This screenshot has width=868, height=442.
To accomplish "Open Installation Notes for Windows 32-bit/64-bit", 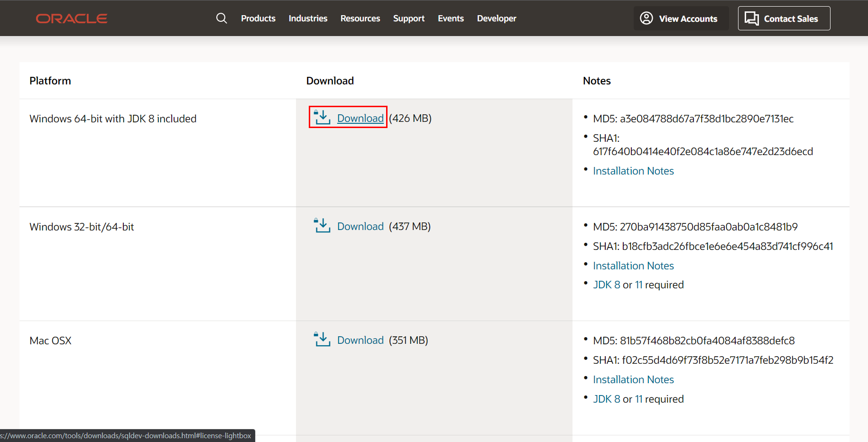I will (x=633, y=266).
